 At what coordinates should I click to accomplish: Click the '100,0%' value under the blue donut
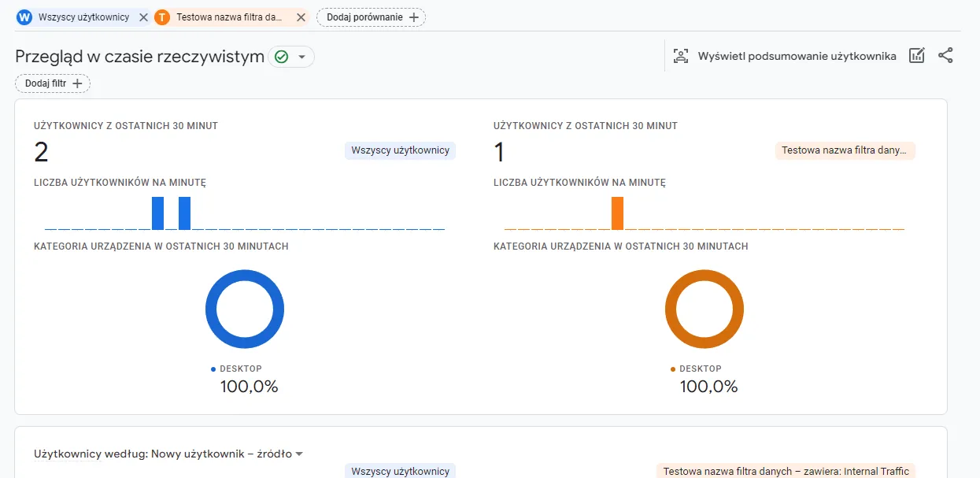[249, 387]
